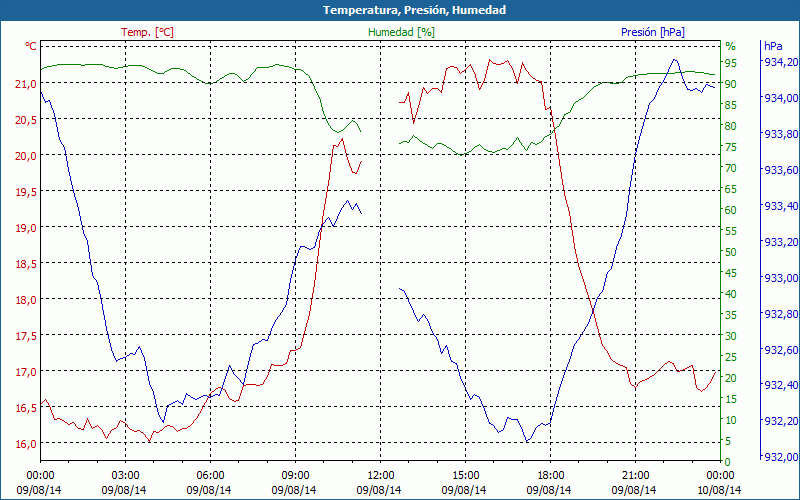Select the blue 'Presión [hPa]' legend label
The width and height of the screenshot is (800, 500).
[653, 32]
